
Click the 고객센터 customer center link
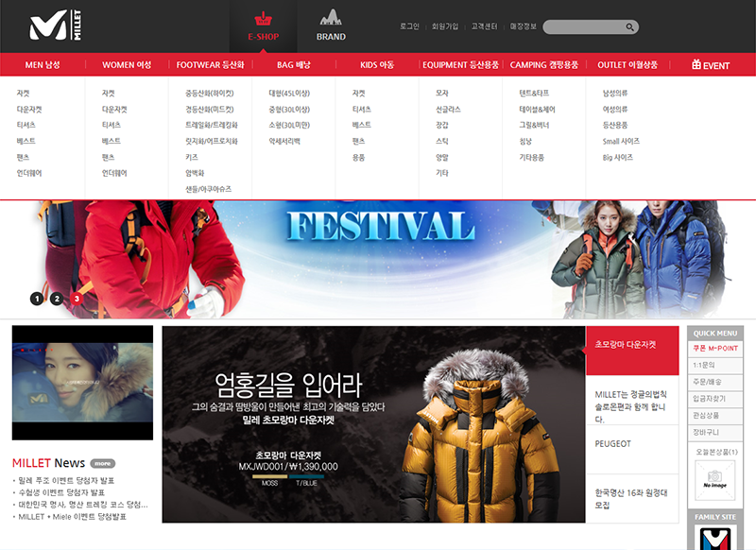[x=484, y=26]
